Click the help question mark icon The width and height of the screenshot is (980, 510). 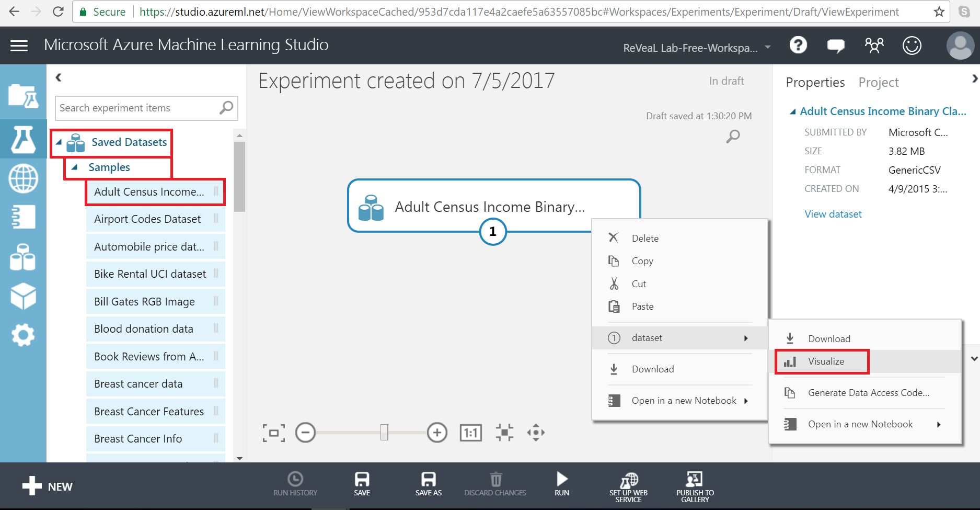click(798, 46)
